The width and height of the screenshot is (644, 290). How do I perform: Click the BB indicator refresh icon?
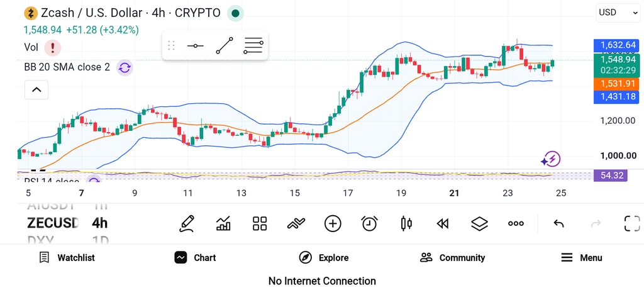point(125,67)
